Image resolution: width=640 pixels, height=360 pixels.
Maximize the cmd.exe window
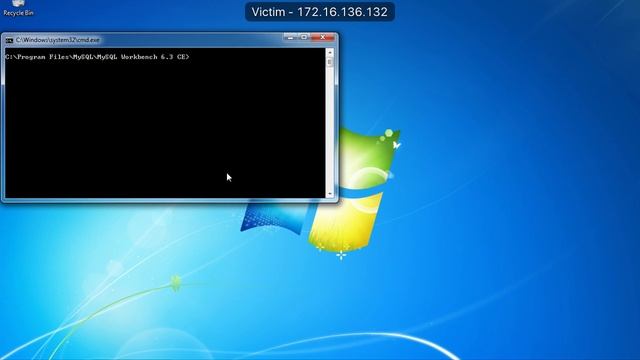pyautogui.click(x=304, y=37)
